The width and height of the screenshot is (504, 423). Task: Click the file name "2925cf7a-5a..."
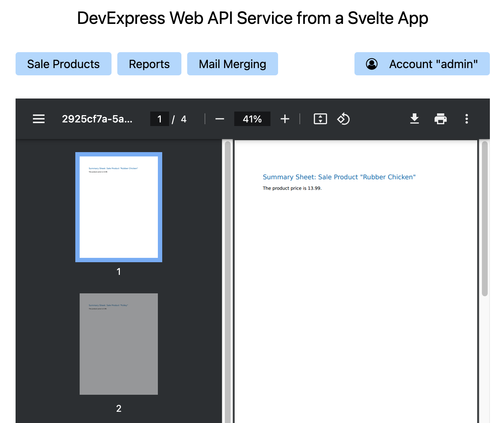(97, 119)
